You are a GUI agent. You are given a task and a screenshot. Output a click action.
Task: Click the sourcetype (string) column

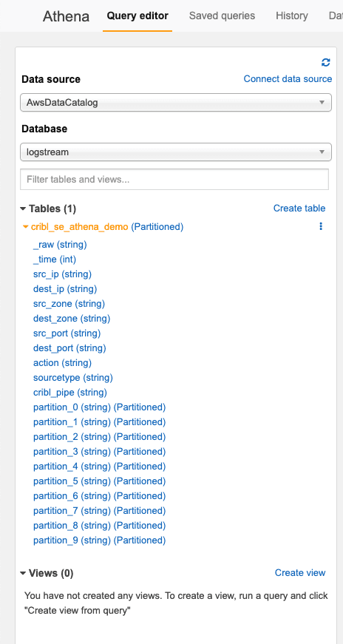click(73, 378)
